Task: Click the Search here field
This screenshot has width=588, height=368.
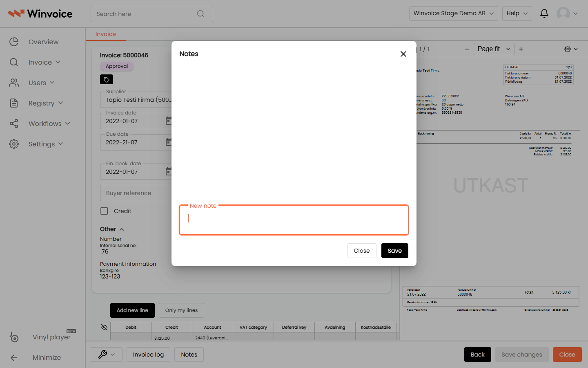Action: 152,14
